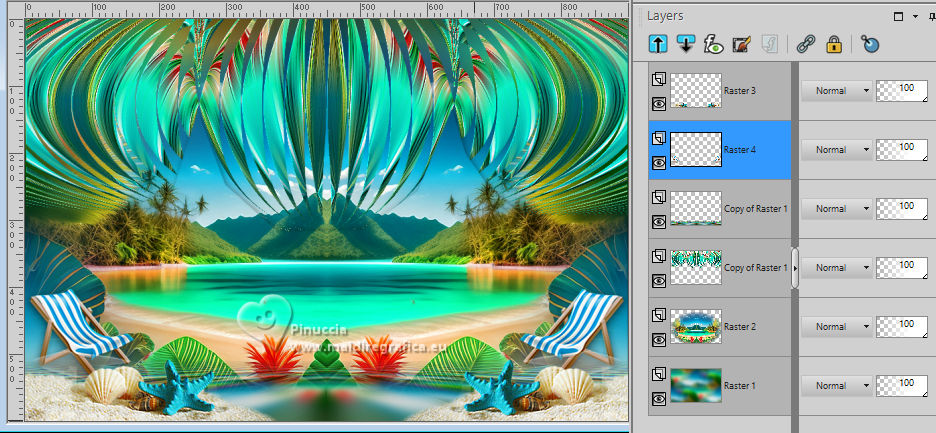
Task: Click the Raster 2 layer thumbnail
Action: [696, 327]
